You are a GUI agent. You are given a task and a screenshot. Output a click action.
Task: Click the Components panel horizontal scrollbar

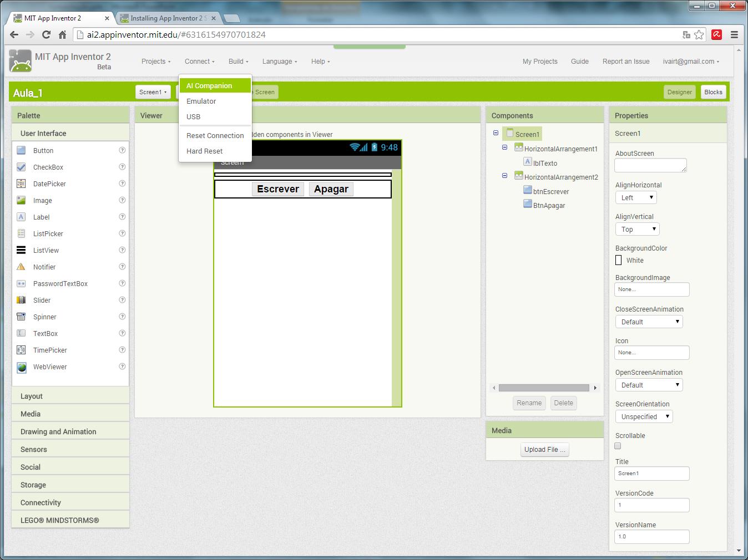point(544,388)
